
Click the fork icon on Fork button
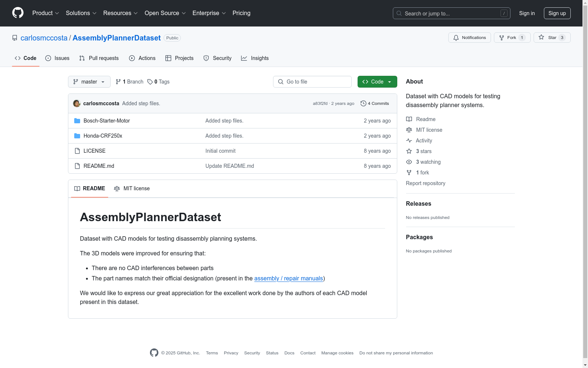click(502, 38)
